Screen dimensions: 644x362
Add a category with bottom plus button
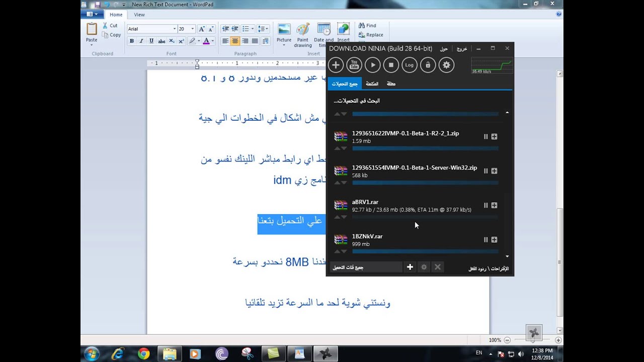point(410,267)
